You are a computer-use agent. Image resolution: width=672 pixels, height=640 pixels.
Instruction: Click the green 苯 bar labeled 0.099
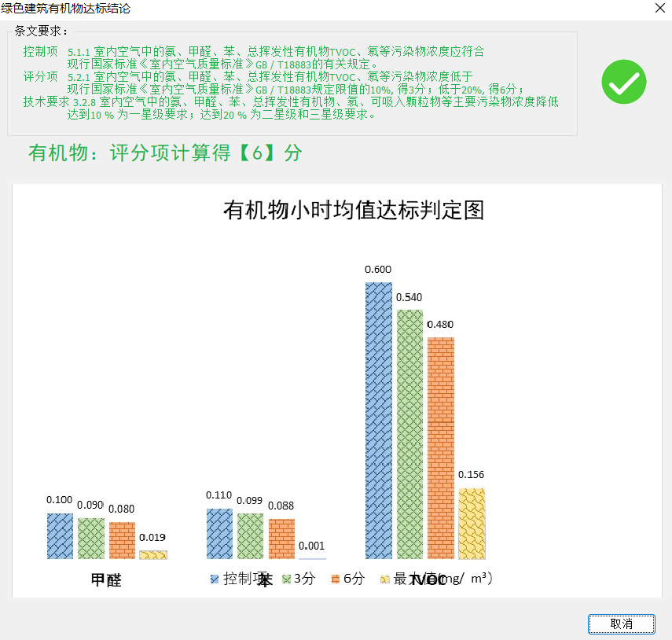pos(251,536)
